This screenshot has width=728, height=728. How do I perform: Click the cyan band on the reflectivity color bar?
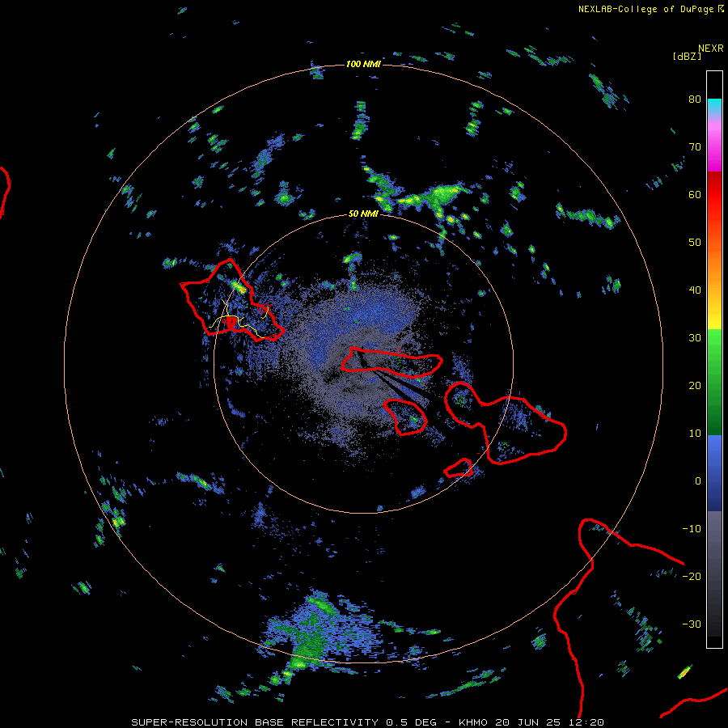pos(714,107)
